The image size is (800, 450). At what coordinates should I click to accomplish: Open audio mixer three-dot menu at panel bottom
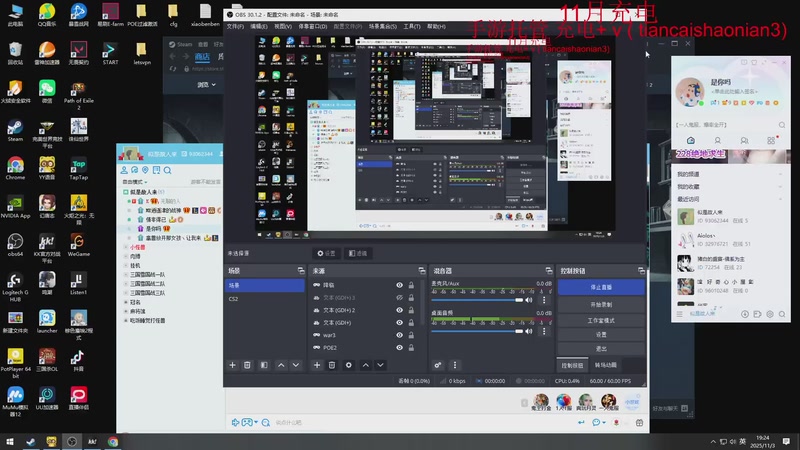455,365
